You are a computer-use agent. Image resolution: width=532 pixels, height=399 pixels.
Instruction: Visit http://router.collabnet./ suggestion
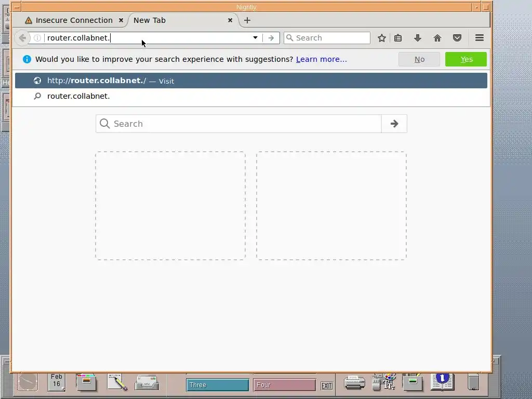(251, 81)
